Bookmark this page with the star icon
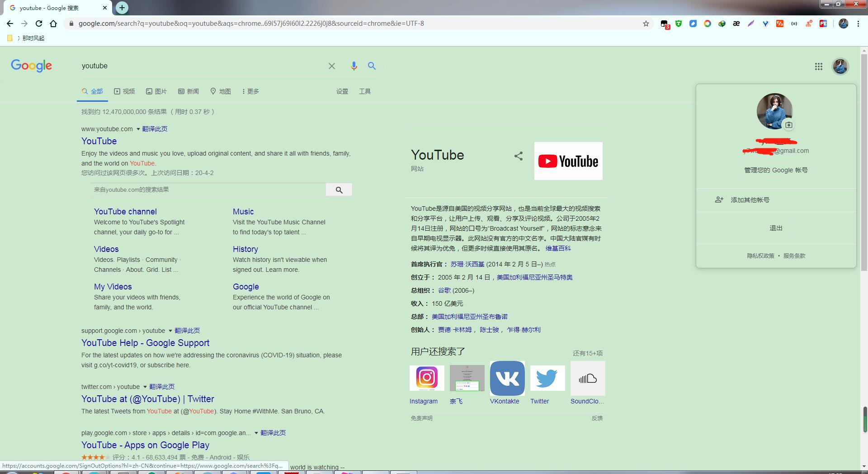The height and width of the screenshot is (474, 868). [x=646, y=23]
